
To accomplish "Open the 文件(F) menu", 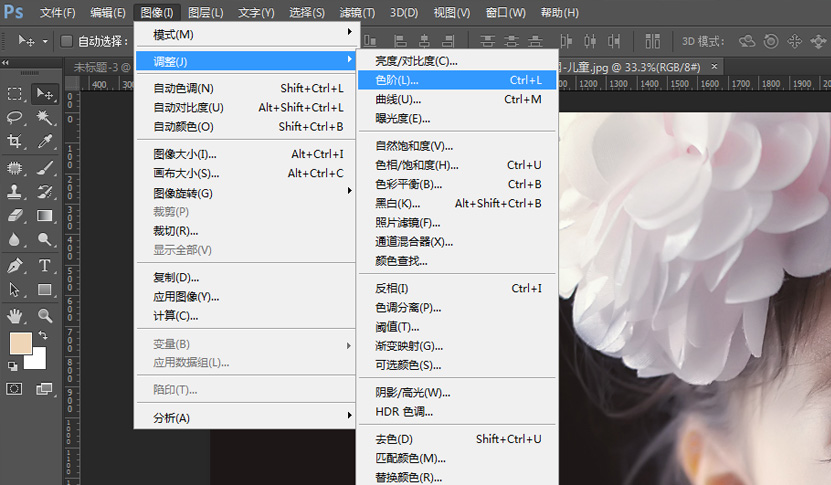I will coord(57,12).
